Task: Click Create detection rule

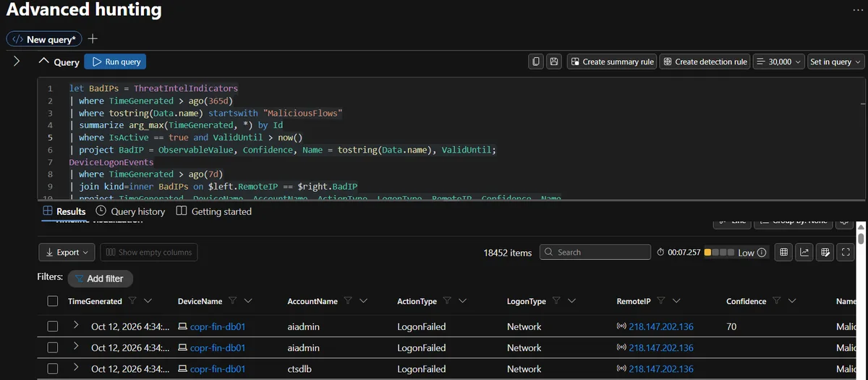Action: point(705,62)
